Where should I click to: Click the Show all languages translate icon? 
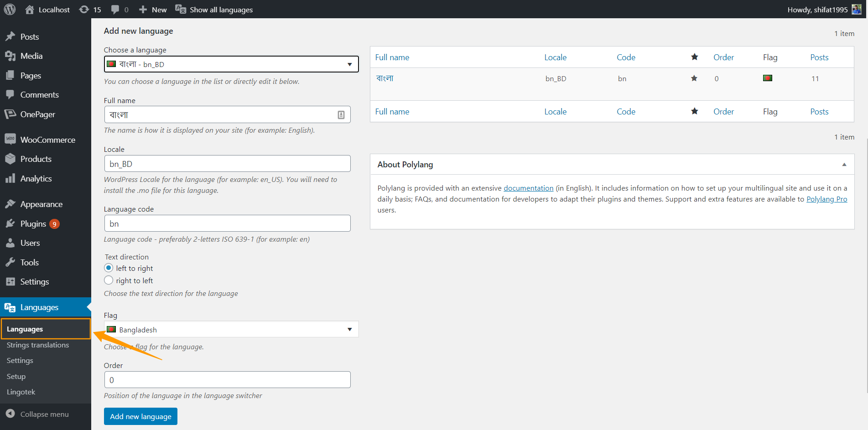[181, 10]
